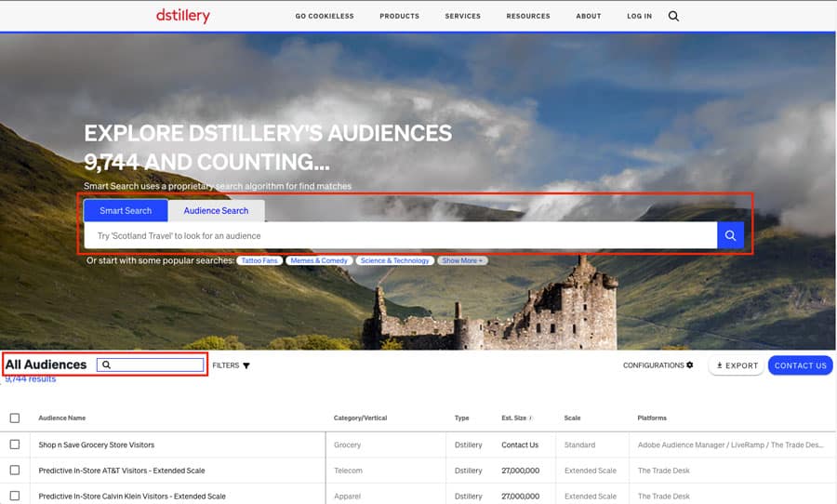Viewport: 837px width, 504px height.
Task: Switch to the Audience Search tab
Action: coord(216,211)
